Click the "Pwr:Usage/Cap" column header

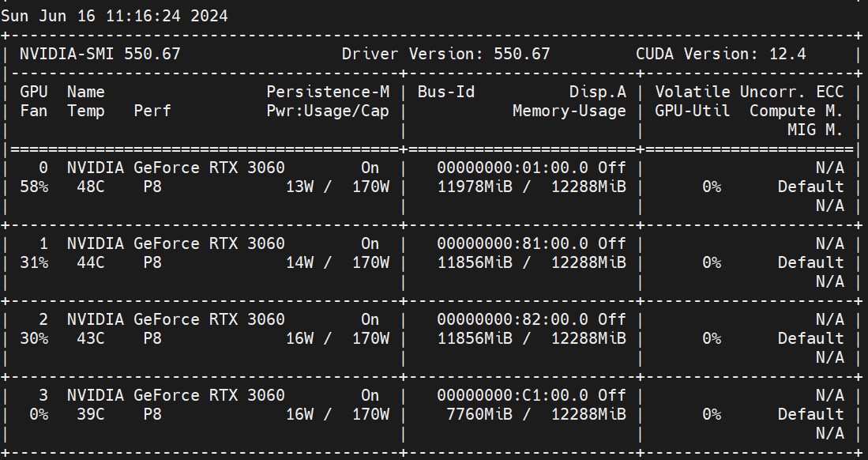[x=328, y=111]
